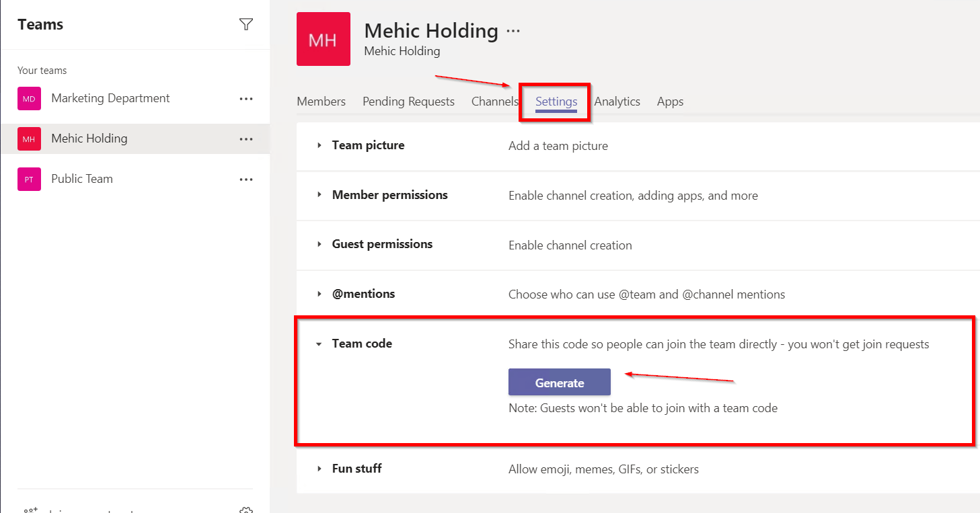Viewport: 980px width, 513px height.
Task: Open the Mehic Holding sidebar ellipsis menu
Action: pyautogui.click(x=246, y=139)
